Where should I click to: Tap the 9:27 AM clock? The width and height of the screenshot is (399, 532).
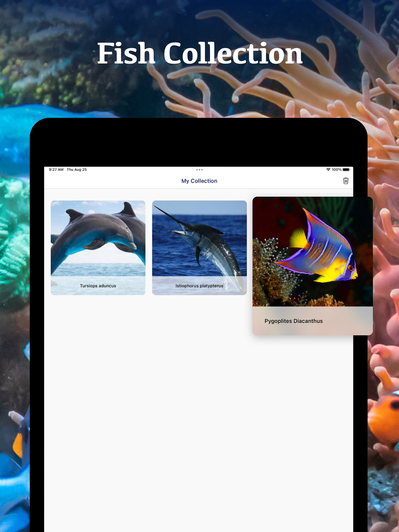(x=56, y=170)
